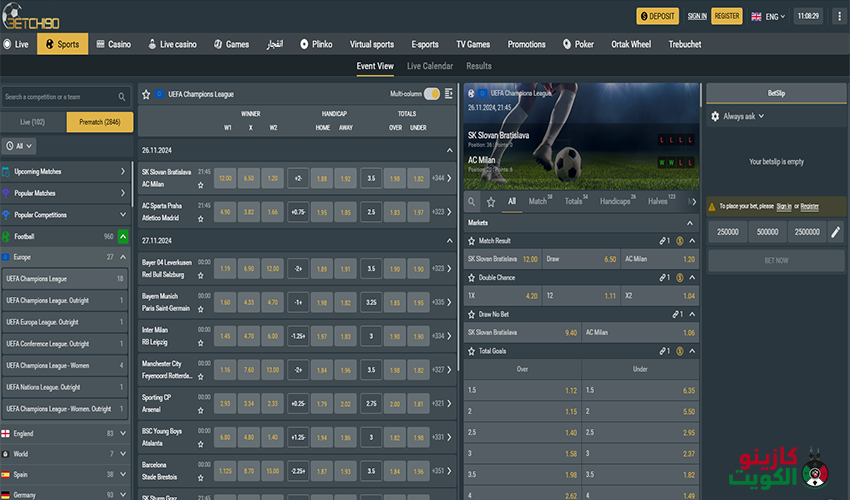Go to Live casino in navigation

(x=172, y=44)
